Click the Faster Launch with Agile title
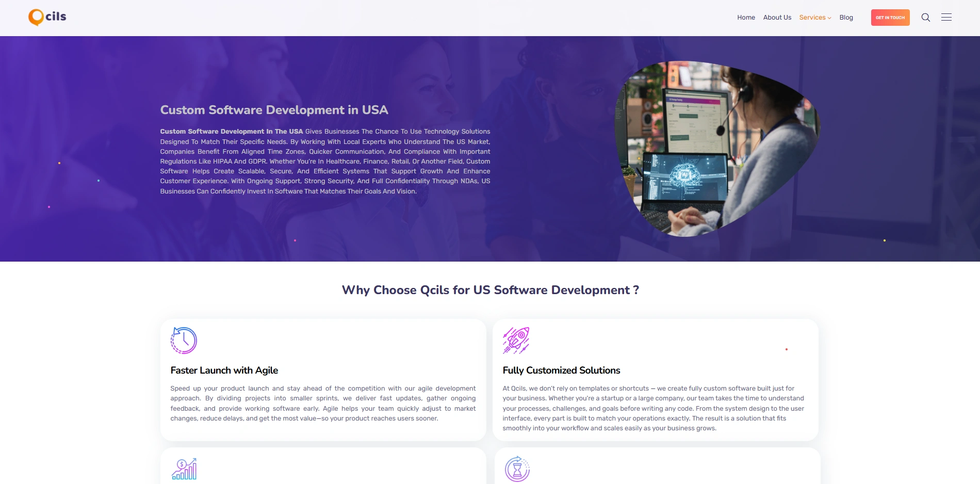Image resolution: width=980 pixels, height=484 pixels. coord(224,370)
